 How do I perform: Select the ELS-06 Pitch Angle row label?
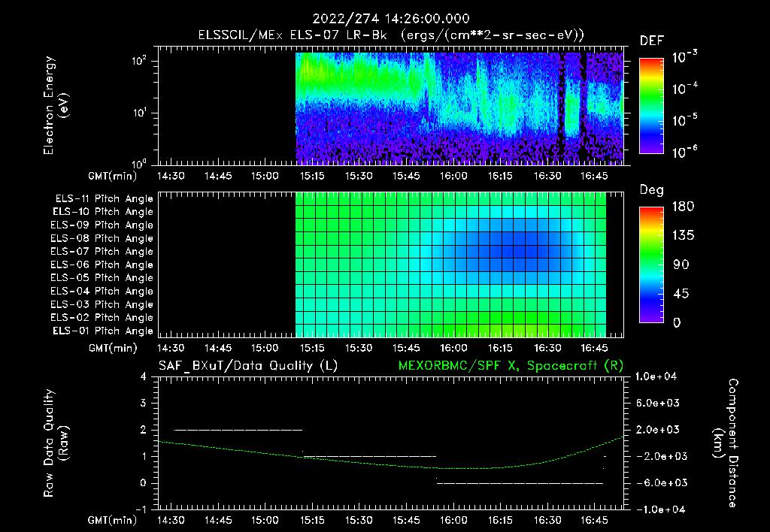[102, 265]
